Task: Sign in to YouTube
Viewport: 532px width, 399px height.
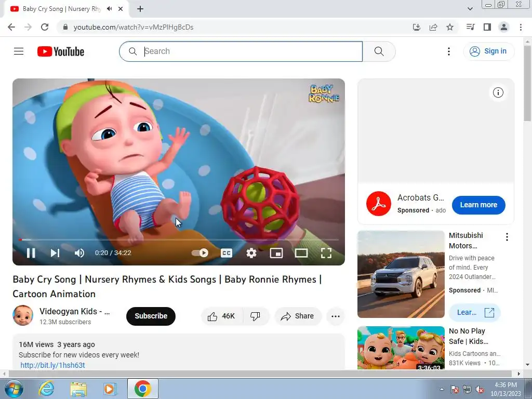Action: (x=488, y=51)
